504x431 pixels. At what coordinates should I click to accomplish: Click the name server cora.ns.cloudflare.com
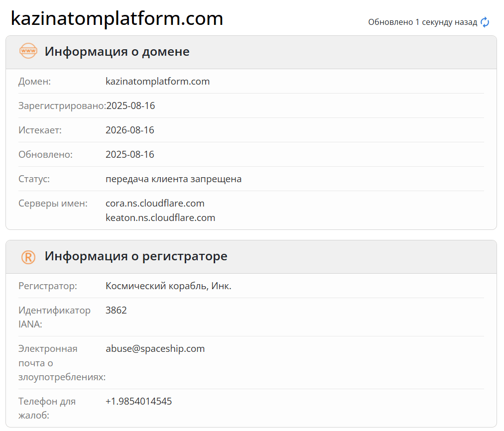[x=155, y=203]
